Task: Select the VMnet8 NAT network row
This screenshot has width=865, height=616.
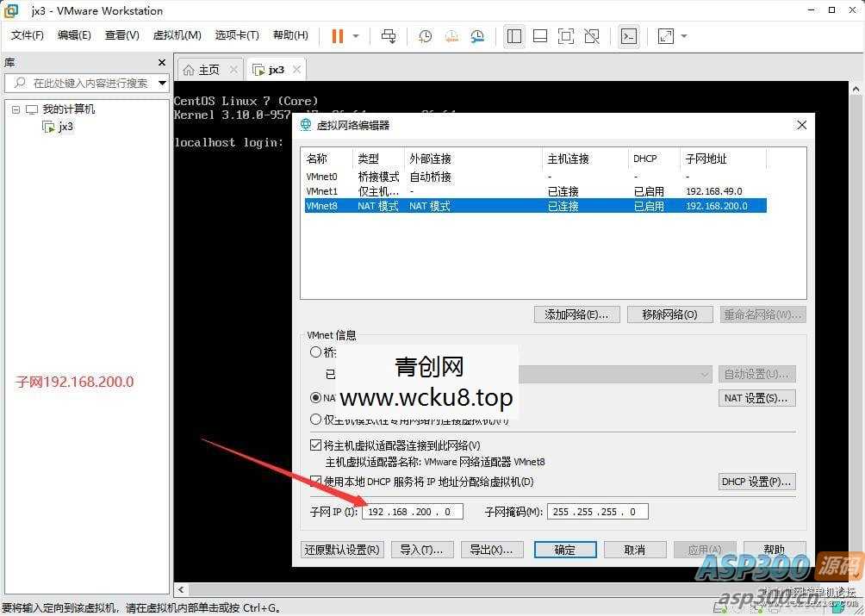Action: (534, 206)
